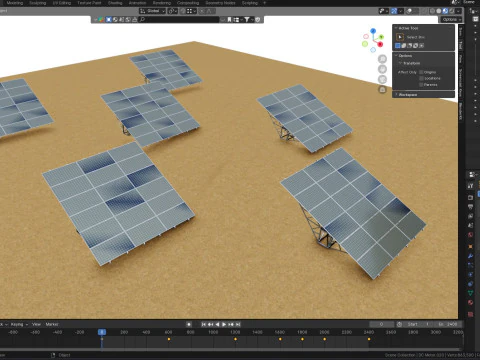
Task: Open the Global transform orientation dropdown
Action: pyautogui.click(x=152, y=11)
